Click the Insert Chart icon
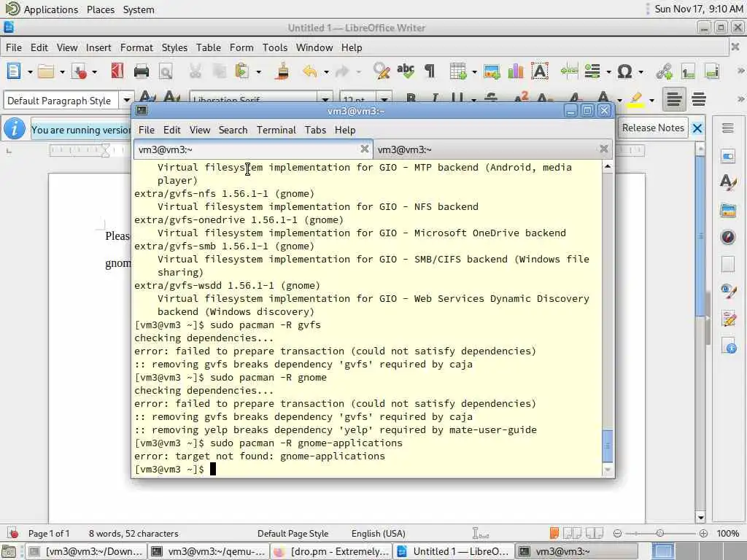 pyautogui.click(x=516, y=71)
